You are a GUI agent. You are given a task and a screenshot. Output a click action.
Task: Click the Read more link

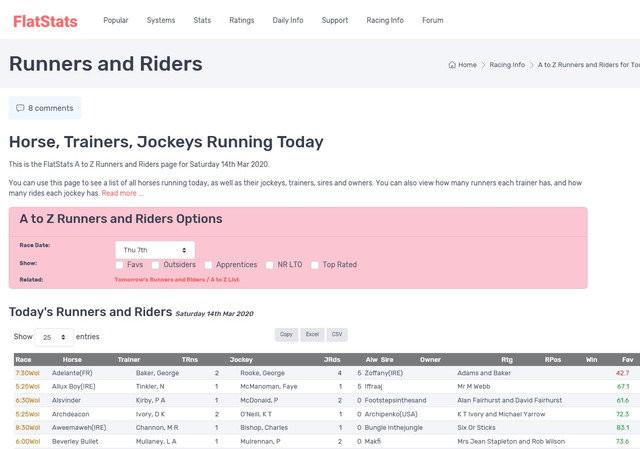[x=122, y=193]
